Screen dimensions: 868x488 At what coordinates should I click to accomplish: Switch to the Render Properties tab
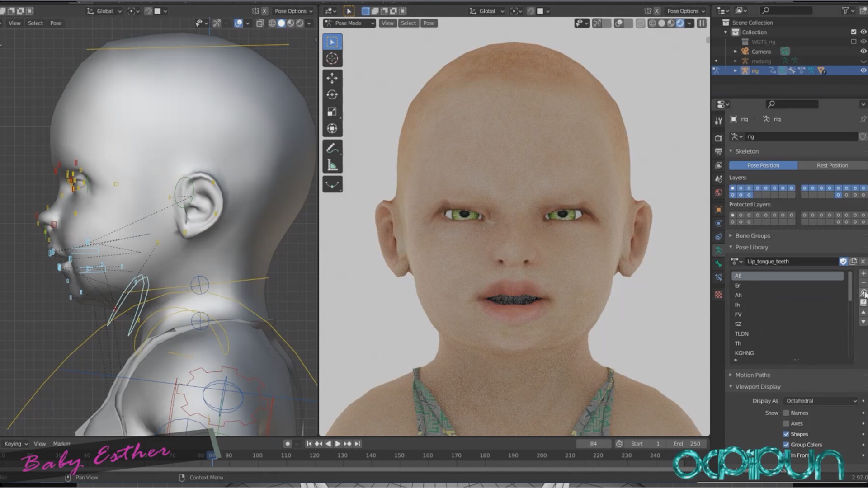click(719, 136)
